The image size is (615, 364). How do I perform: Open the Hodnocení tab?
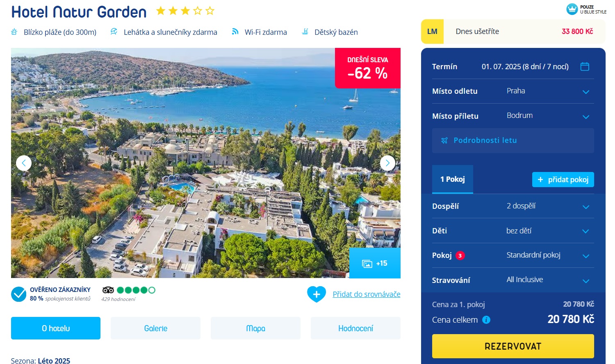(355, 328)
